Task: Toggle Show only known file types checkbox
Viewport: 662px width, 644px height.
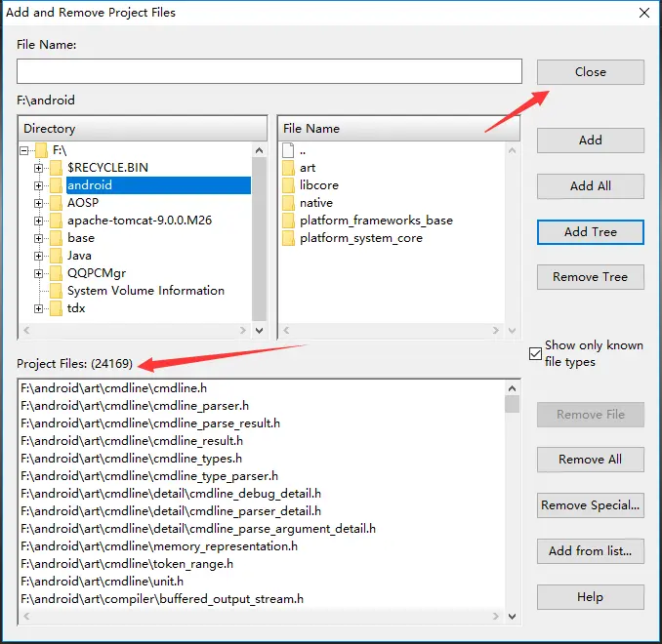Action: click(535, 353)
